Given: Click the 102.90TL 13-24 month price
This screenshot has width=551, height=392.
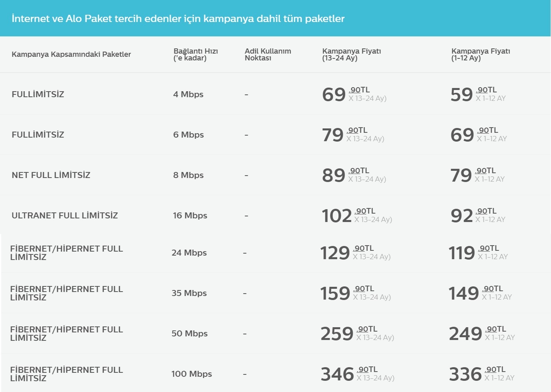Looking at the screenshot, I should click(x=357, y=216).
